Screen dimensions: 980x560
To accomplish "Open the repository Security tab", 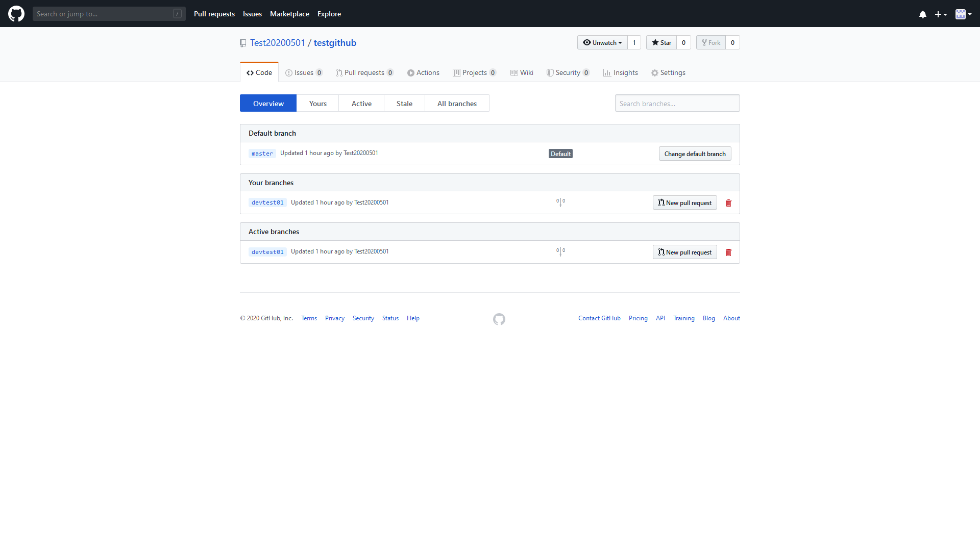I will (x=568, y=72).
